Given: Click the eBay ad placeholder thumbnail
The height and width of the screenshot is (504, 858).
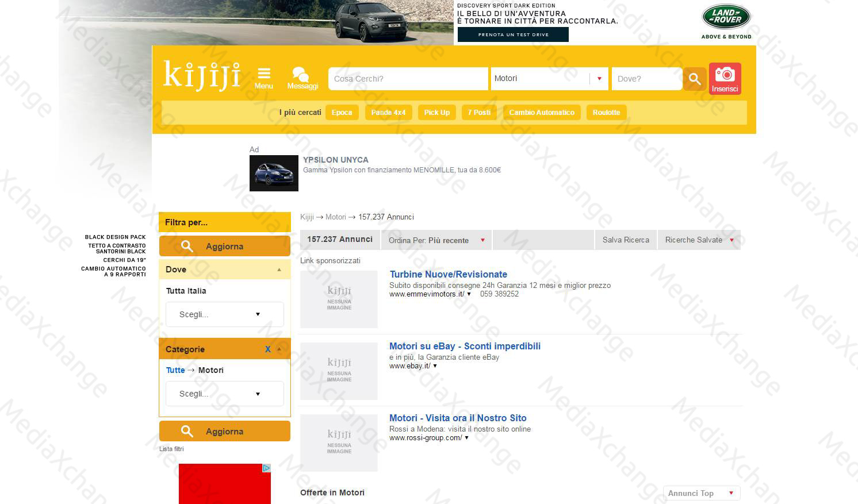Looking at the screenshot, I should tap(339, 371).
